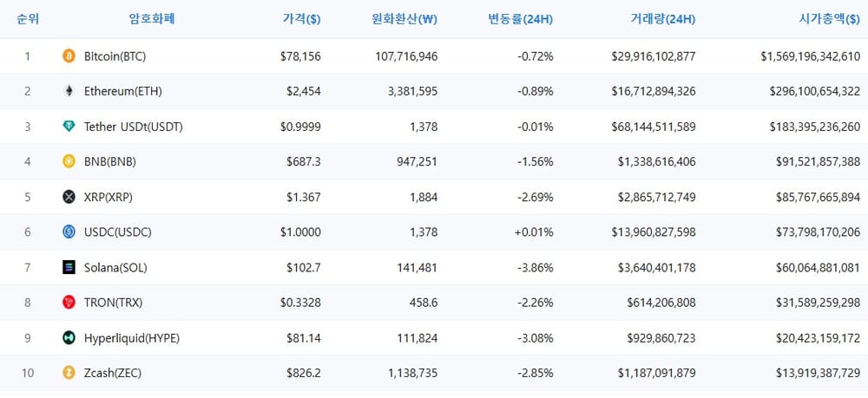The image size is (868, 398).
Task: Sort by 거래량(24H) column header
Action: [x=662, y=19]
